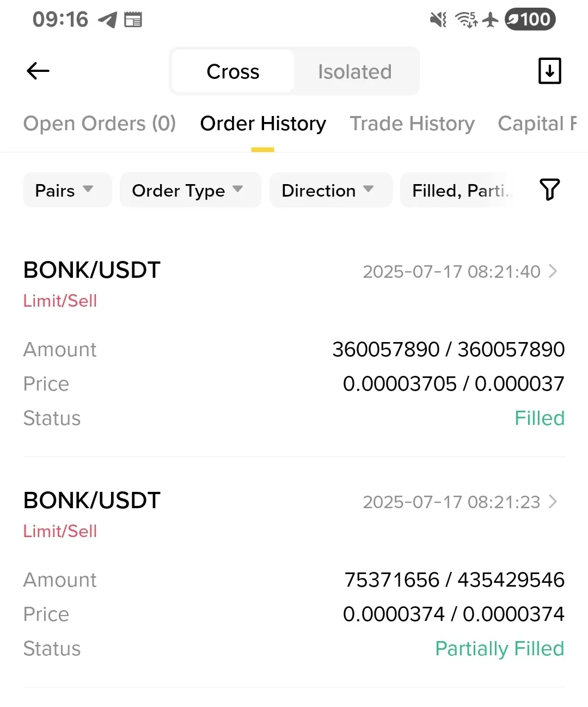This screenshot has width=588, height=707.
Task: Tap the Partially Filled status text
Action: [x=500, y=649]
